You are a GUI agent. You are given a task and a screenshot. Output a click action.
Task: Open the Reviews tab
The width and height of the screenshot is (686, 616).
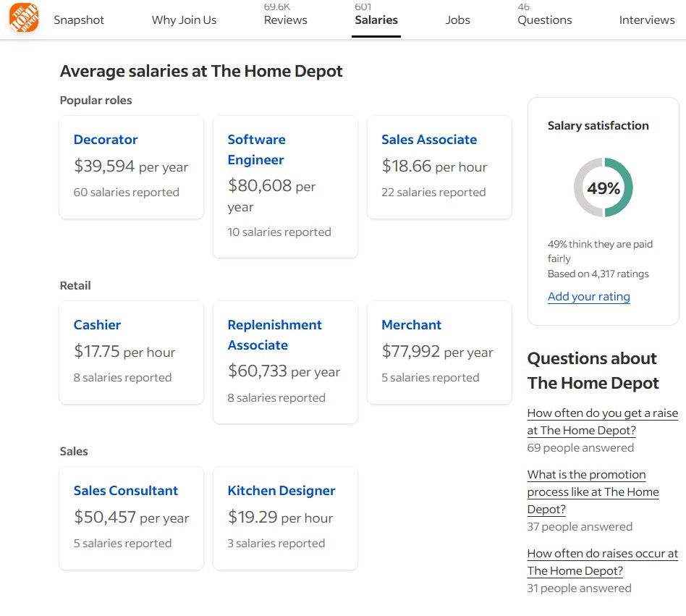[285, 20]
